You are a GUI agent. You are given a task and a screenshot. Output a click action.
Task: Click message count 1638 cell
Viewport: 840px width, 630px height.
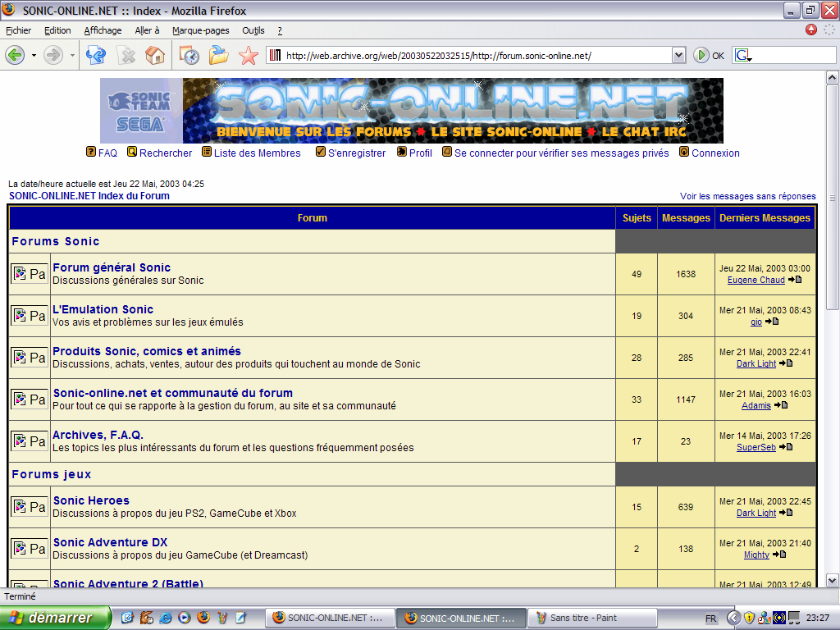pos(686,274)
